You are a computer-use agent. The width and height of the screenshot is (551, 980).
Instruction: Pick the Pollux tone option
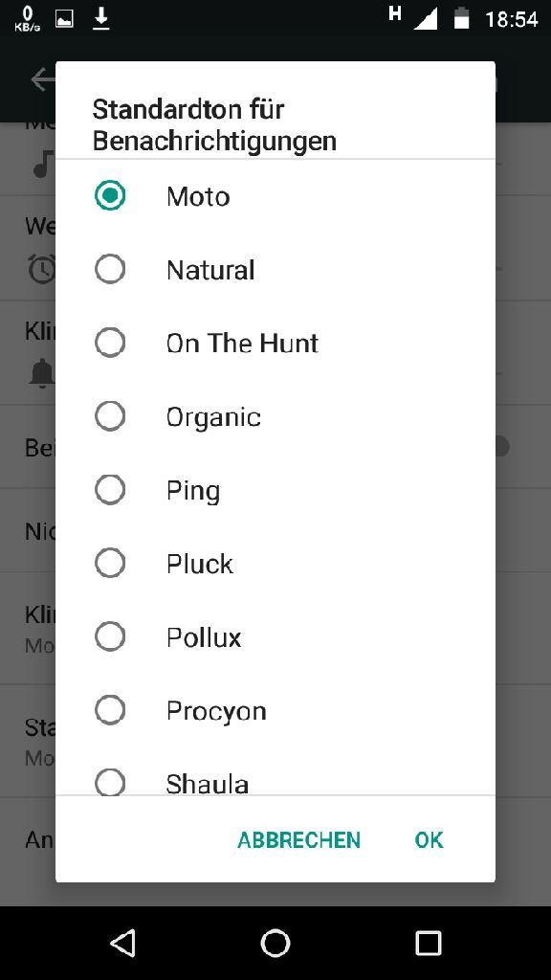(x=275, y=636)
